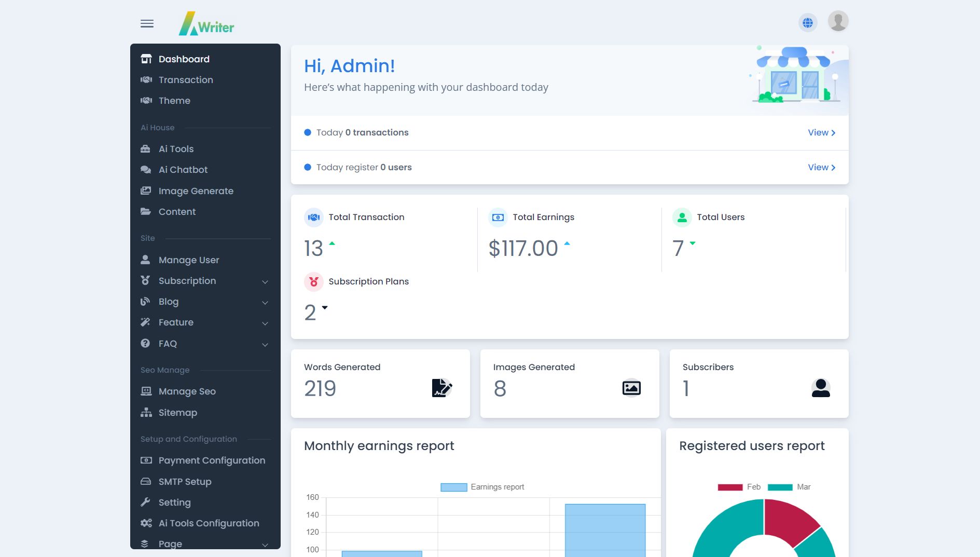Toggle the Feb legend red swatch

tap(730, 487)
